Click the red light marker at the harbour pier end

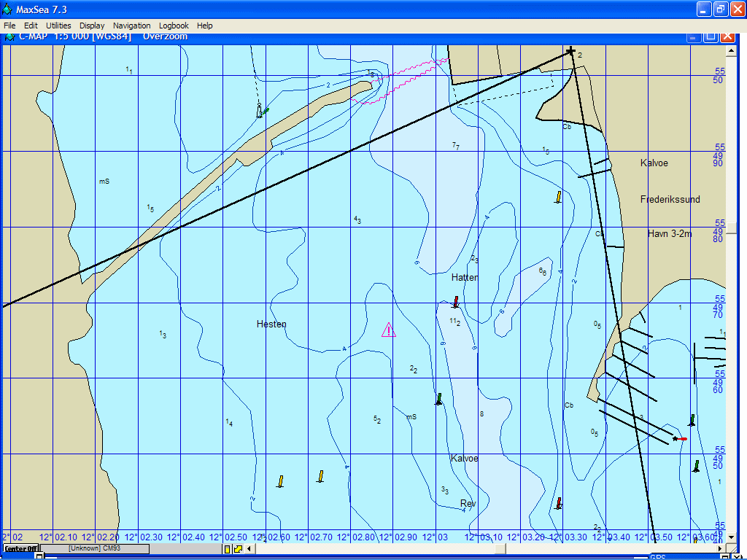coord(679,438)
